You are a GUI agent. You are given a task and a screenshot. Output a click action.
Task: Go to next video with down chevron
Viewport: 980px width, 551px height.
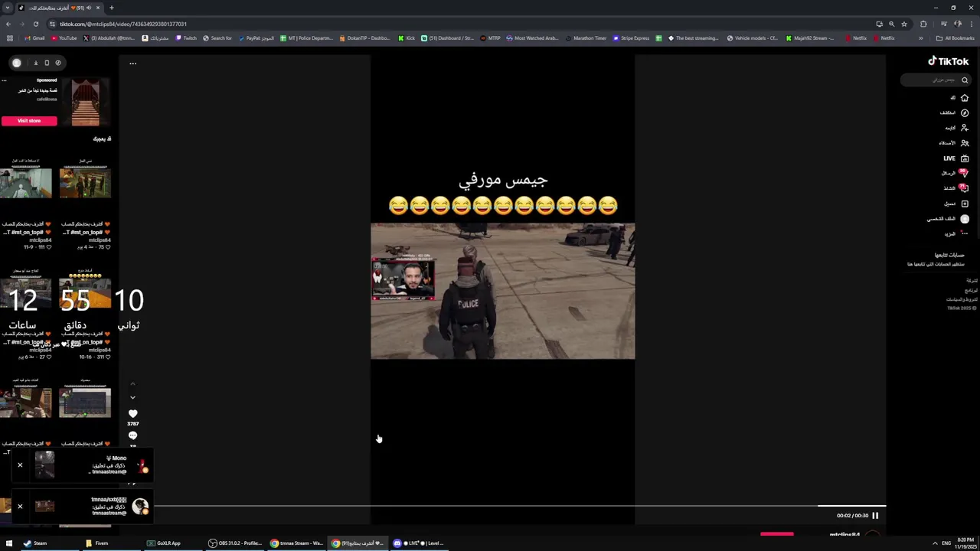click(132, 397)
